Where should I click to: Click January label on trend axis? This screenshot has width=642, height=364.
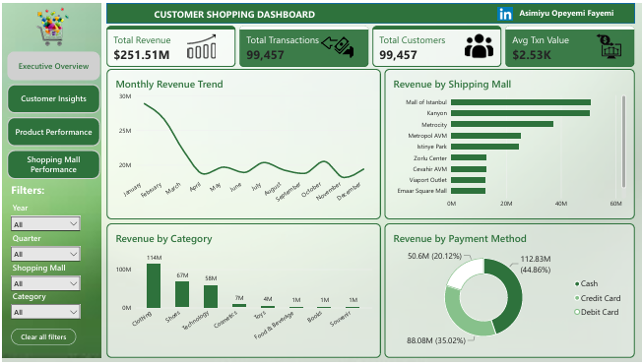(x=133, y=189)
